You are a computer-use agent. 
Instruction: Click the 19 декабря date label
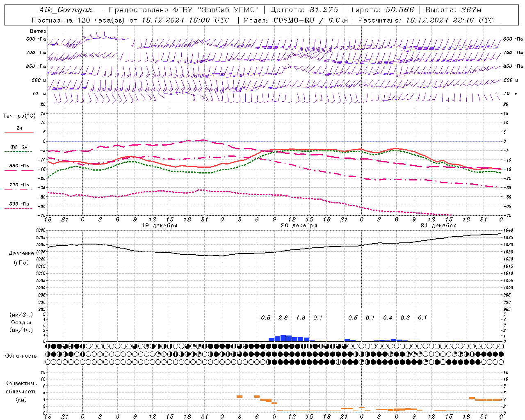pos(160,226)
